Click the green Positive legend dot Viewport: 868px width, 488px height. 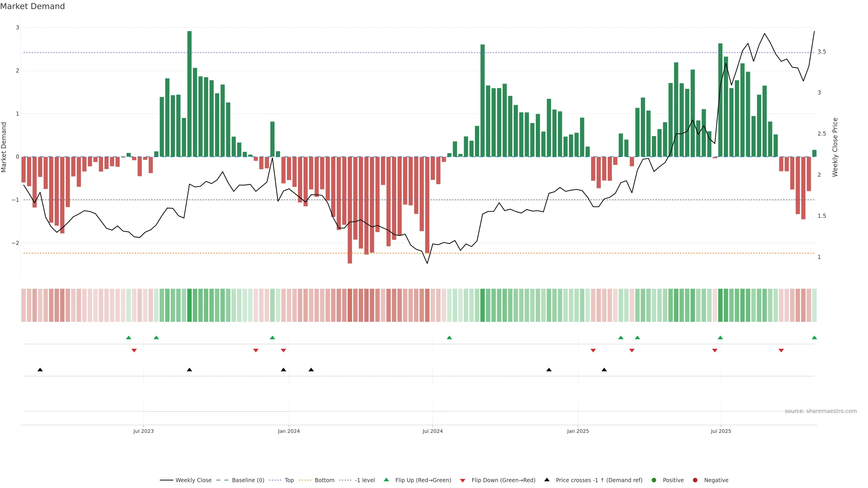[654, 480]
